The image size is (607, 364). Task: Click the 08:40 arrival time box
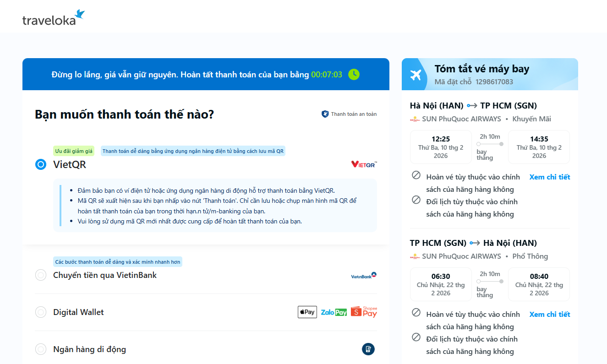pos(539,284)
